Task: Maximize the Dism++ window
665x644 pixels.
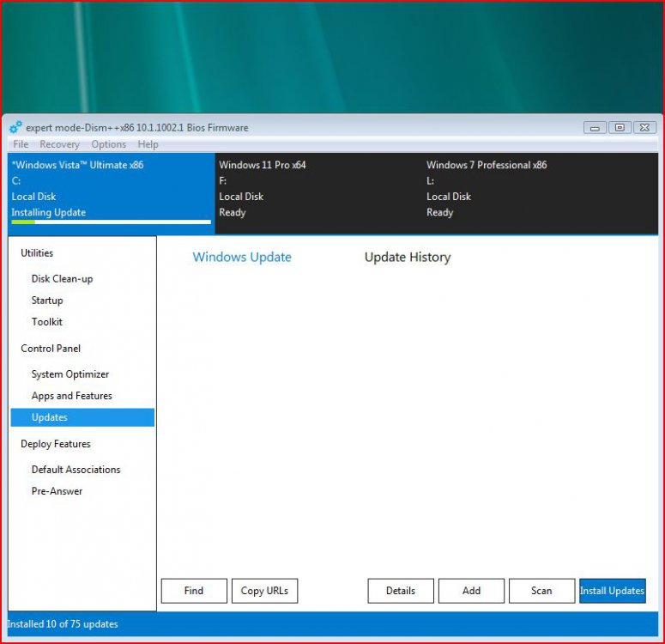Action: tap(620, 127)
